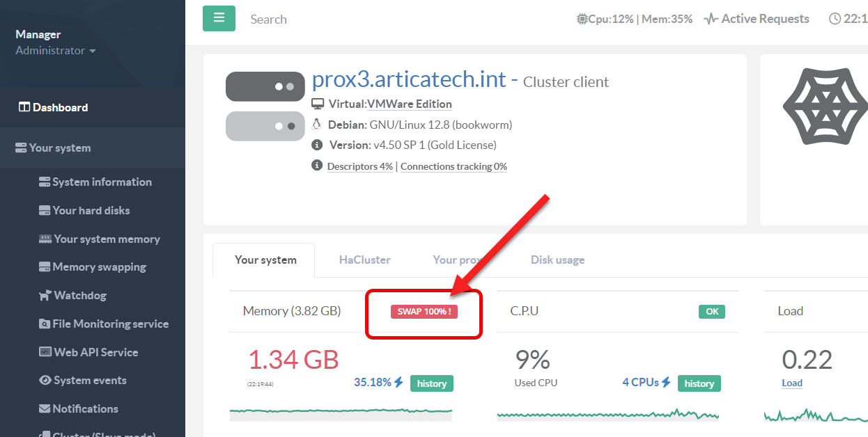The width and height of the screenshot is (868, 437).
Task: Click the Web API Service icon
Action: (45, 353)
